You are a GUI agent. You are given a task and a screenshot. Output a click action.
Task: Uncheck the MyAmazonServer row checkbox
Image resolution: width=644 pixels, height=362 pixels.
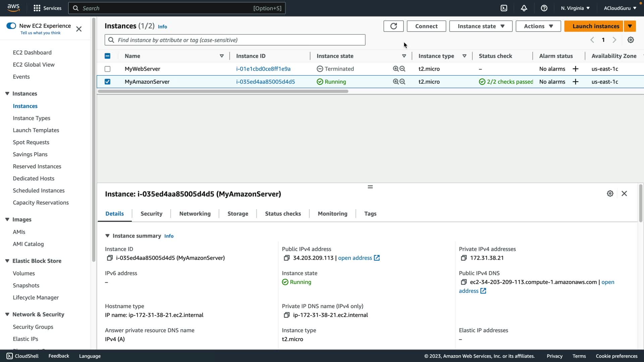click(107, 82)
